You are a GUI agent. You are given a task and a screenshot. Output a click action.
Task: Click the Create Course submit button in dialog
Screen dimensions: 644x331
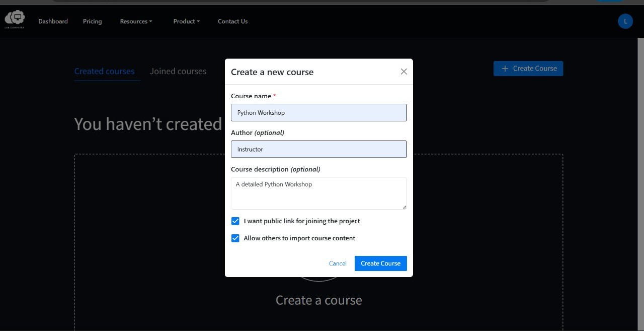[x=381, y=263]
